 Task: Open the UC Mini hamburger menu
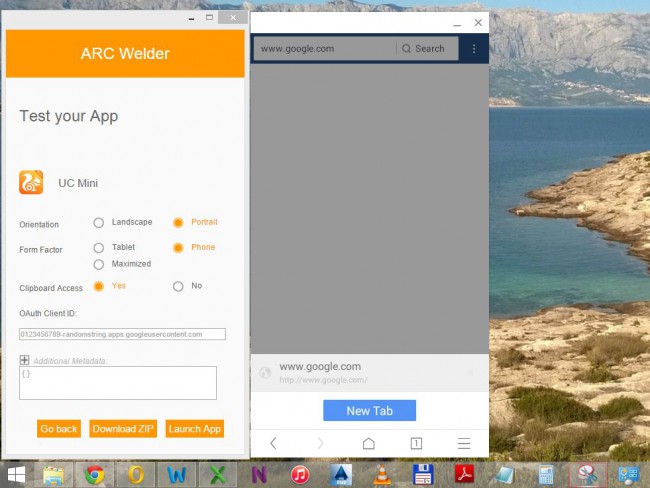point(464,443)
